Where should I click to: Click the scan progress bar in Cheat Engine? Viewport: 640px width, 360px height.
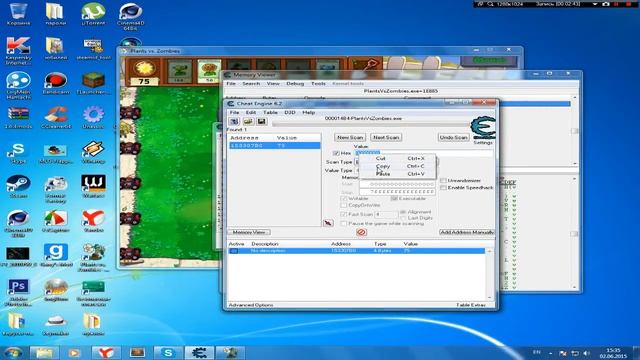pyautogui.click(x=371, y=124)
